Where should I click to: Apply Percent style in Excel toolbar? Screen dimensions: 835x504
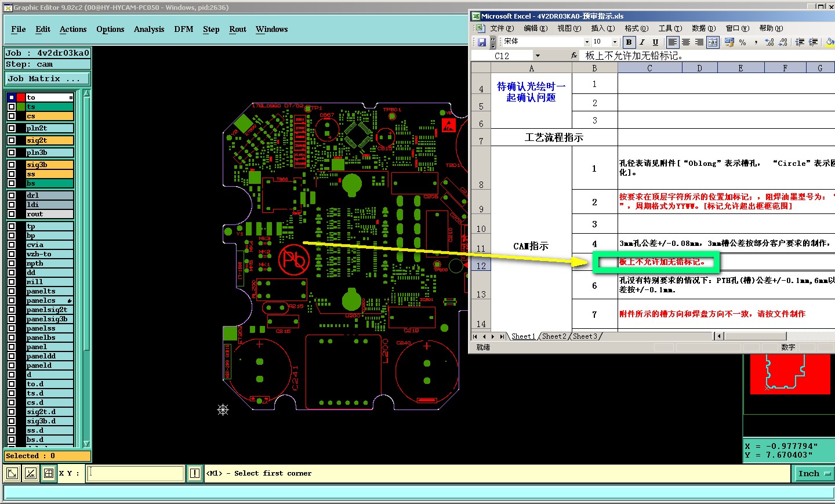(742, 42)
